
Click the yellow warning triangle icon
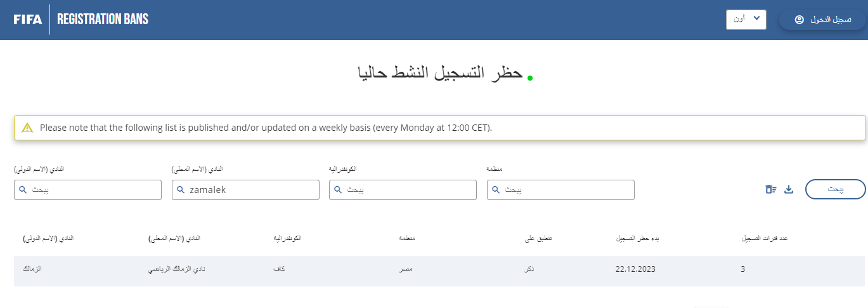click(x=27, y=128)
